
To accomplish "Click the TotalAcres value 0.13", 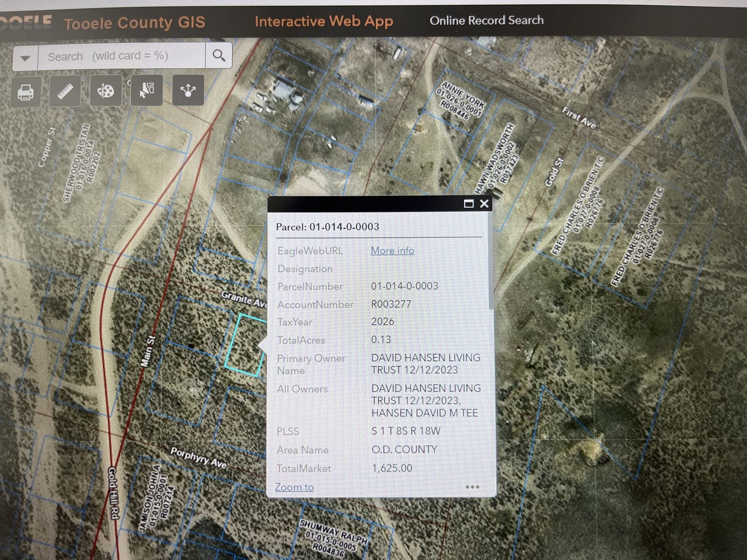I will [x=381, y=340].
